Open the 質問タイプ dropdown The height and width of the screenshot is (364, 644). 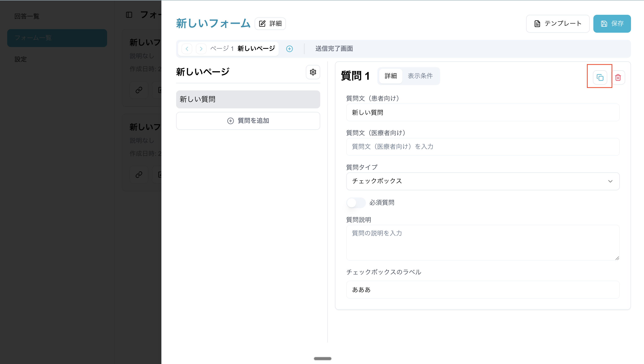point(483,181)
